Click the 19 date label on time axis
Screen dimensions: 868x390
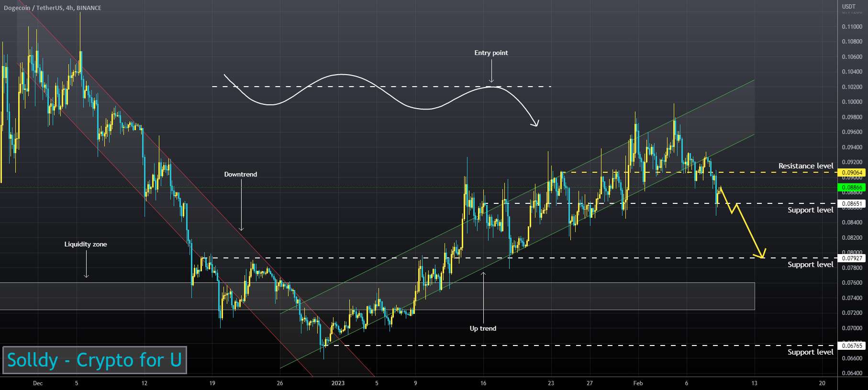(x=212, y=383)
